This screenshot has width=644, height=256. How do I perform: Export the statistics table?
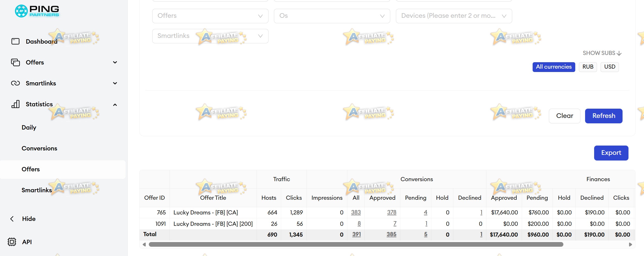click(x=611, y=153)
